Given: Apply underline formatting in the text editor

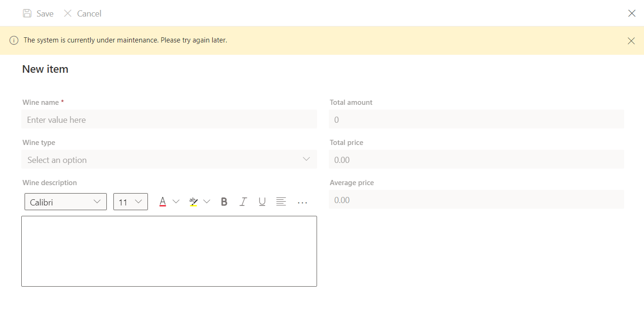Looking at the screenshot, I should (x=262, y=201).
